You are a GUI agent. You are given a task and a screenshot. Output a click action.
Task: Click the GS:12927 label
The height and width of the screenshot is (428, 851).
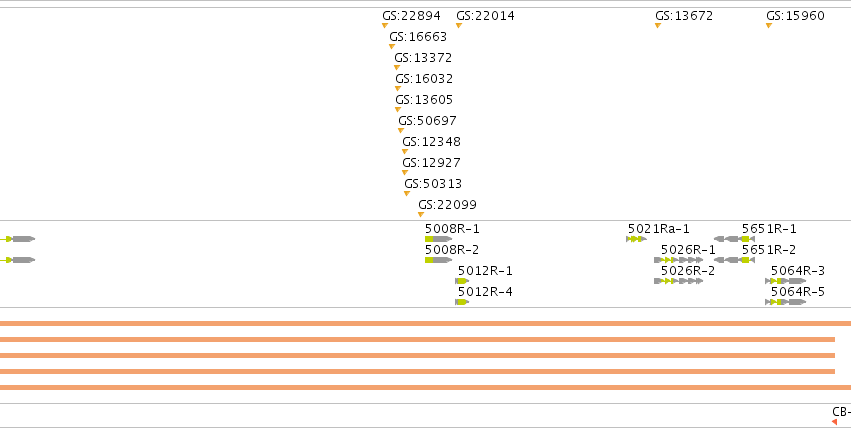pos(431,163)
